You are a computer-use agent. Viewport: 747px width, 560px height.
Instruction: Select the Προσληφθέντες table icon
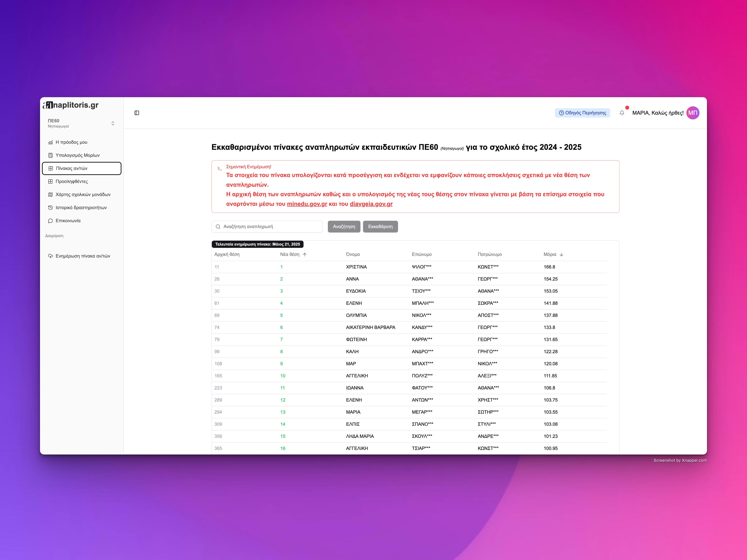[x=51, y=181]
